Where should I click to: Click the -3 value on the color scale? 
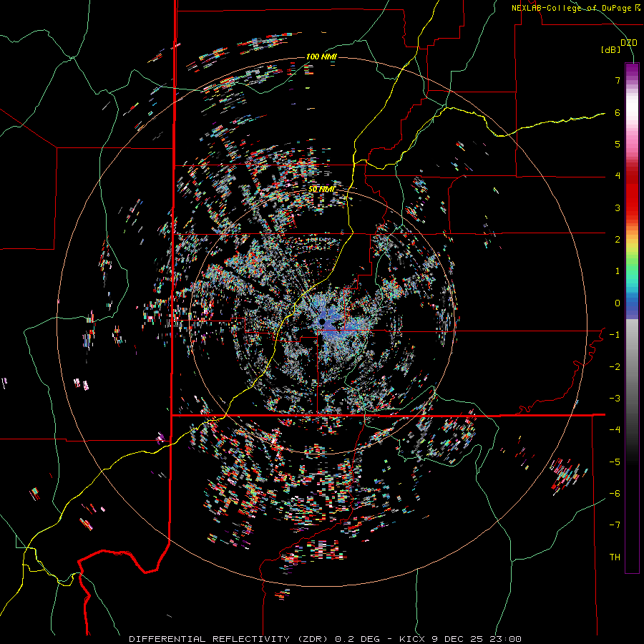tap(615, 399)
